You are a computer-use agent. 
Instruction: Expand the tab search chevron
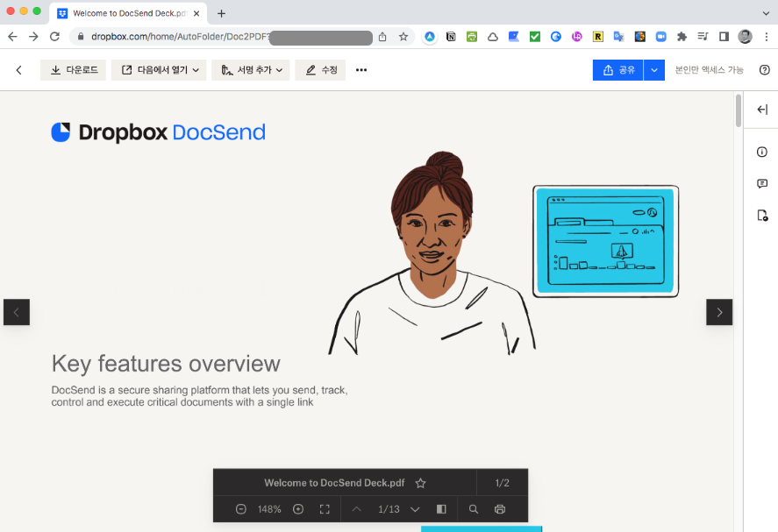(766, 13)
